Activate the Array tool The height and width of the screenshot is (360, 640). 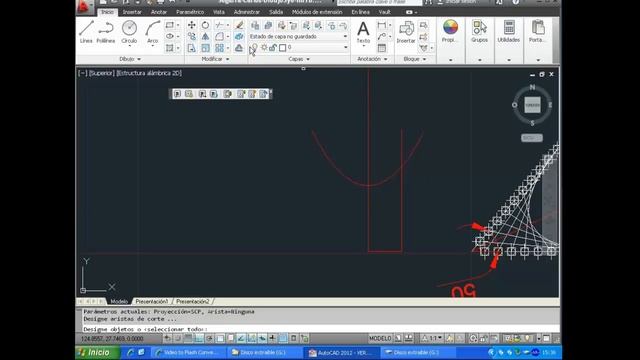219,48
